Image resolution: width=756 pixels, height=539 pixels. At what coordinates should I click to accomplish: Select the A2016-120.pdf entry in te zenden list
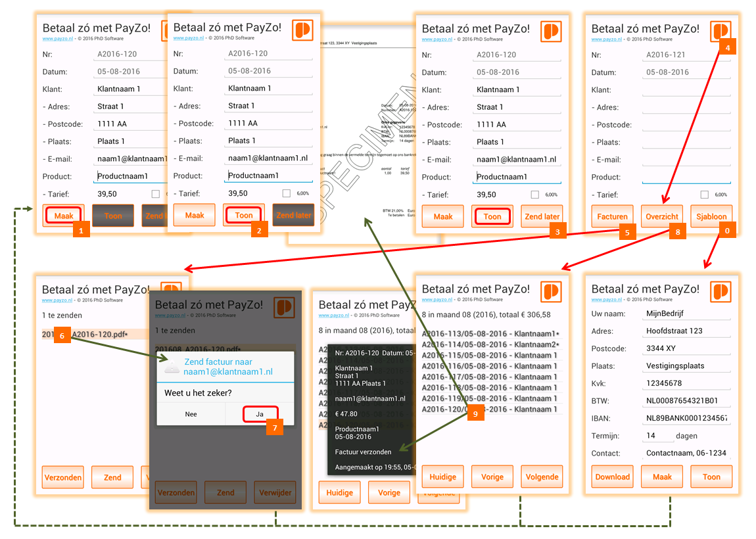point(95,334)
